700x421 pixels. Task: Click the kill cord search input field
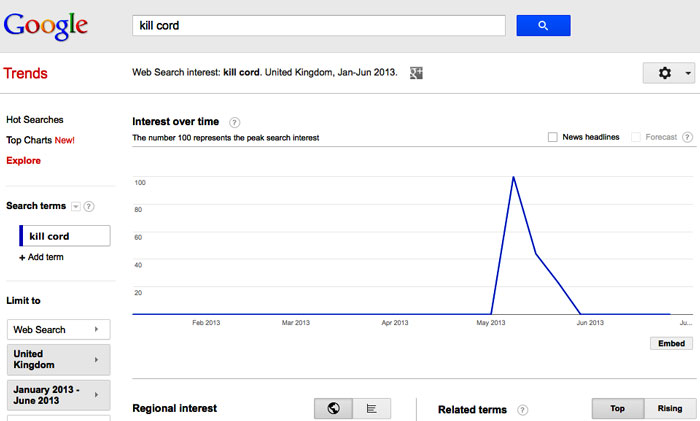[319, 25]
